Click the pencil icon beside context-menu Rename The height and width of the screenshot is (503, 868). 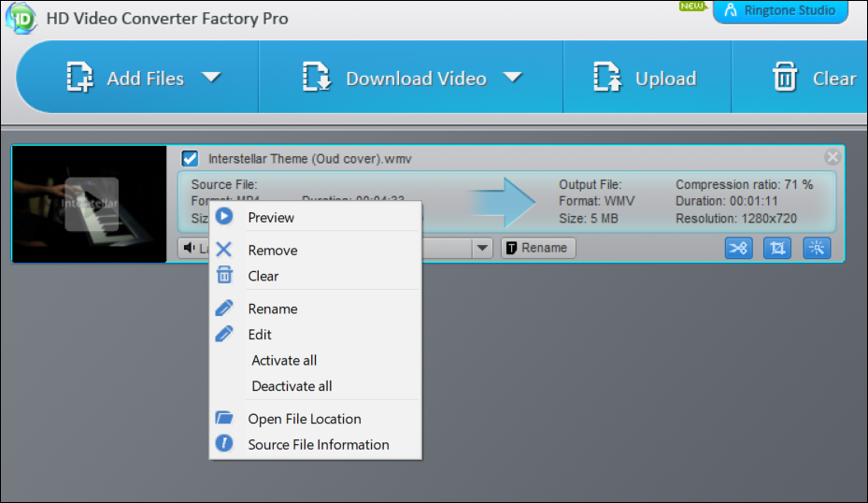click(x=224, y=308)
